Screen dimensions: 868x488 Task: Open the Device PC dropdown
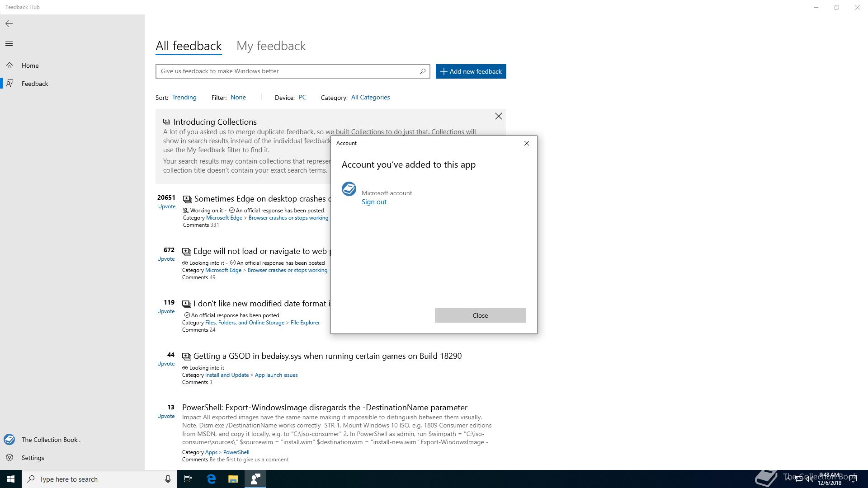tap(302, 98)
